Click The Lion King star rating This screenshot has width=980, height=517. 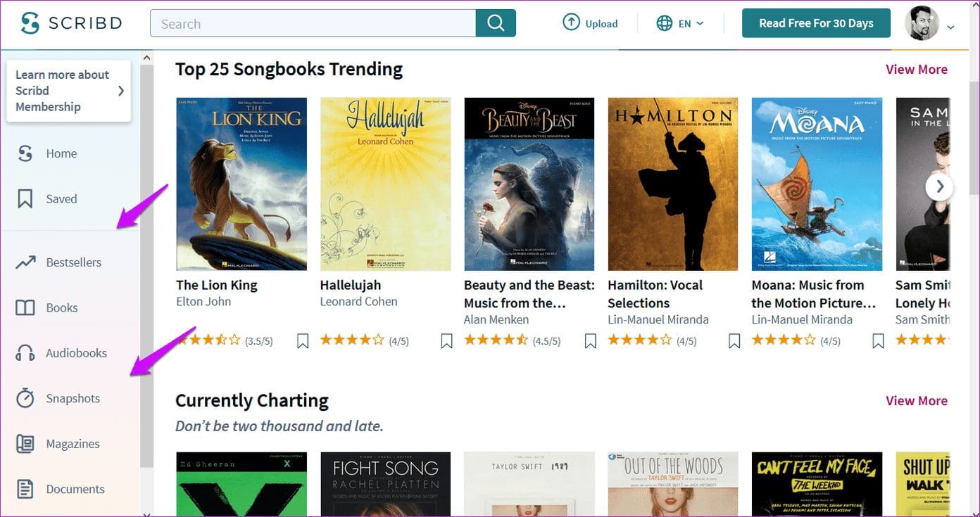[x=208, y=340]
